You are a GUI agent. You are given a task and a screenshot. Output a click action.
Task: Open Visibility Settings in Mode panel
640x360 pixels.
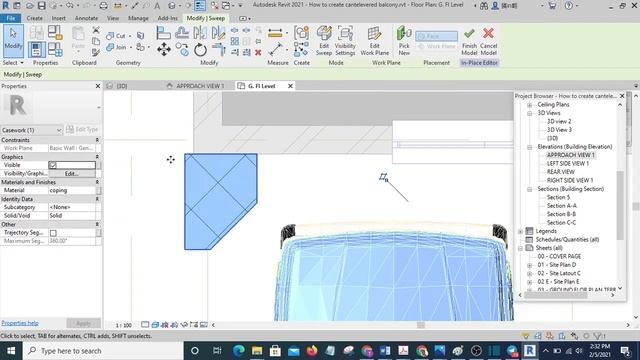point(345,41)
